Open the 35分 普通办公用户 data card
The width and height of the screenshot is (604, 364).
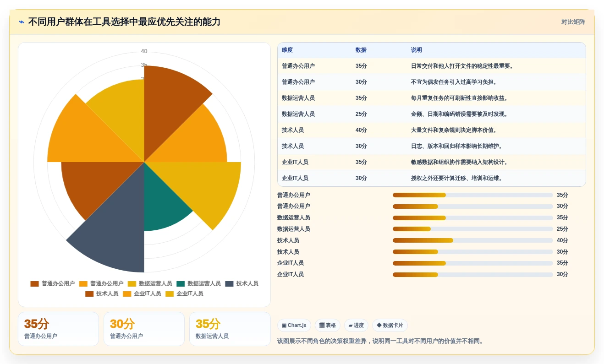click(x=58, y=329)
